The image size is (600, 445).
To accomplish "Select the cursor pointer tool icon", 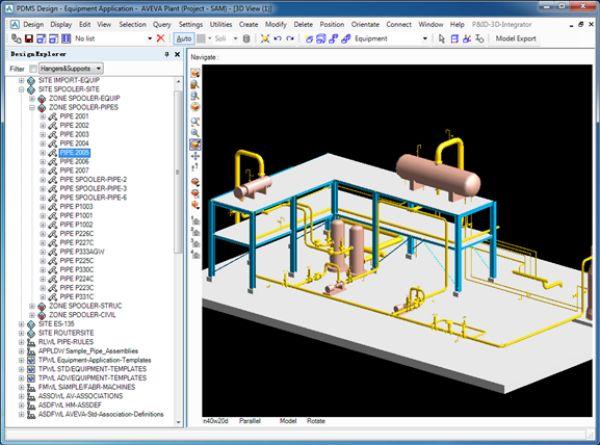I will pyautogui.click(x=442, y=39).
